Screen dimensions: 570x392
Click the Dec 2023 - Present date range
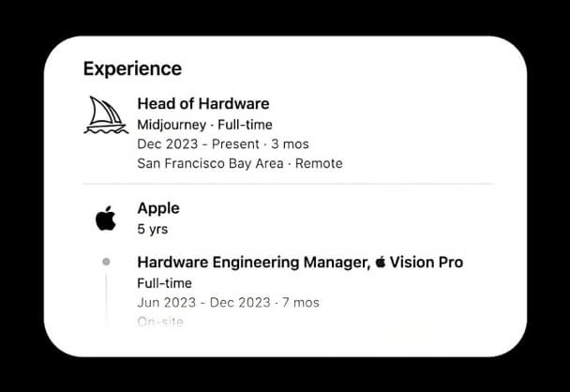pyautogui.click(x=197, y=143)
